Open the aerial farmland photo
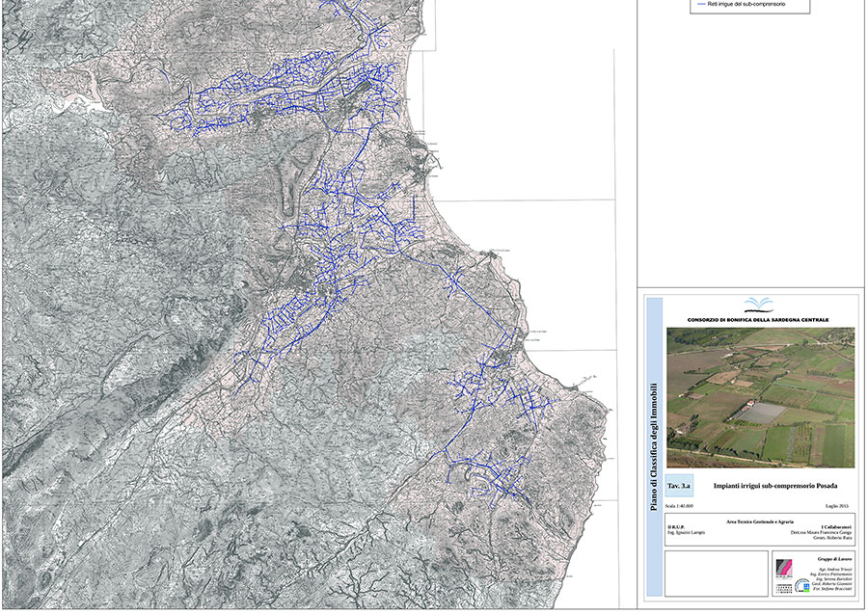Screen dimensions: 868x614 coord(760,398)
